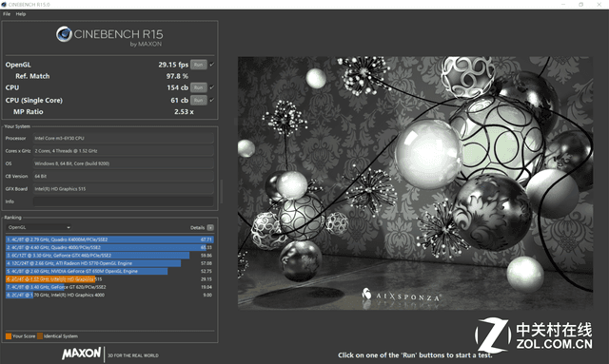Screen dimensions: 609x364
Task: Click the Info input field
Action: [x=123, y=201]
